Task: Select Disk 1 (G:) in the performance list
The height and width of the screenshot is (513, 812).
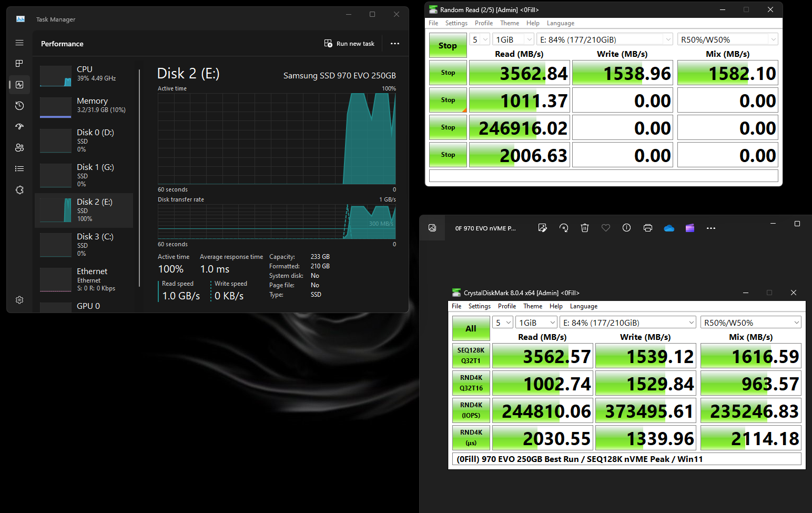Action: (x=84, y=175)
